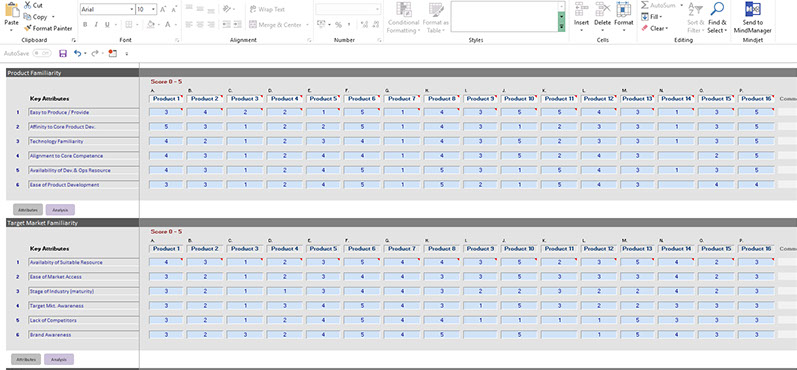Select the Brand Awareness attribute cell
Image resolution: width=797 pixels, height=370 pixels.
tap(83, 335)
